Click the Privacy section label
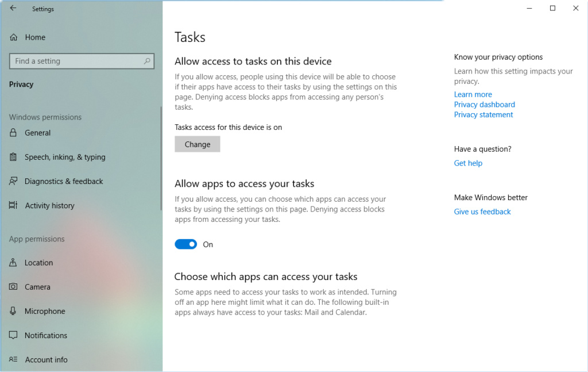588x372 pixels. pos(21,84)
